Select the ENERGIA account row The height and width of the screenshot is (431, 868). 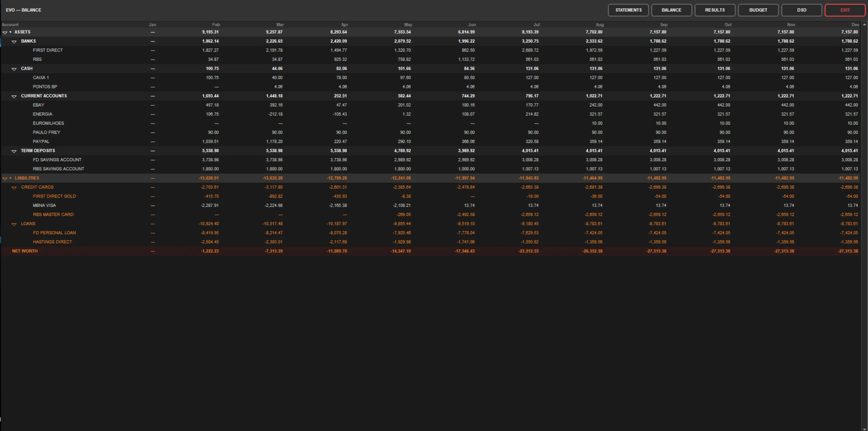pos(431,114)
